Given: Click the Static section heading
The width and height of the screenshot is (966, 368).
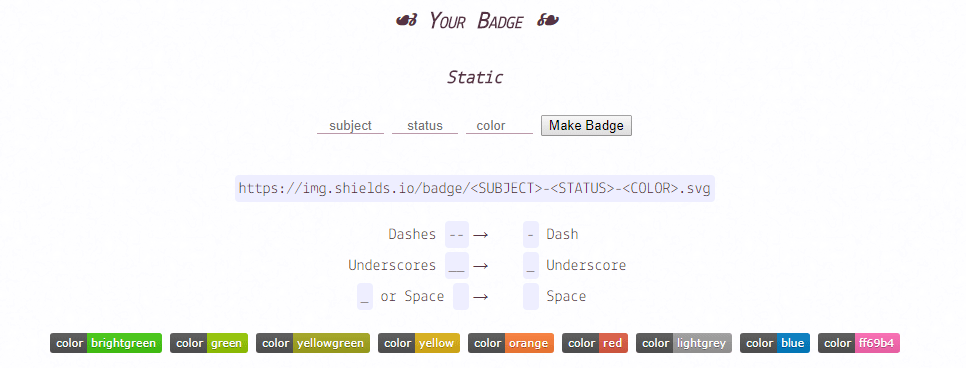Looking at the screenshot, I should pos(475,78).
